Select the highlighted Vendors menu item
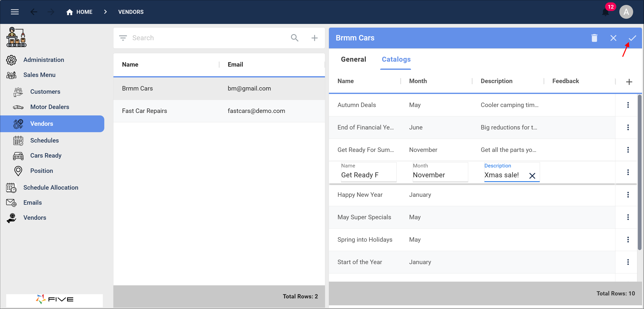Screen dimensions: 644x309 52,124
